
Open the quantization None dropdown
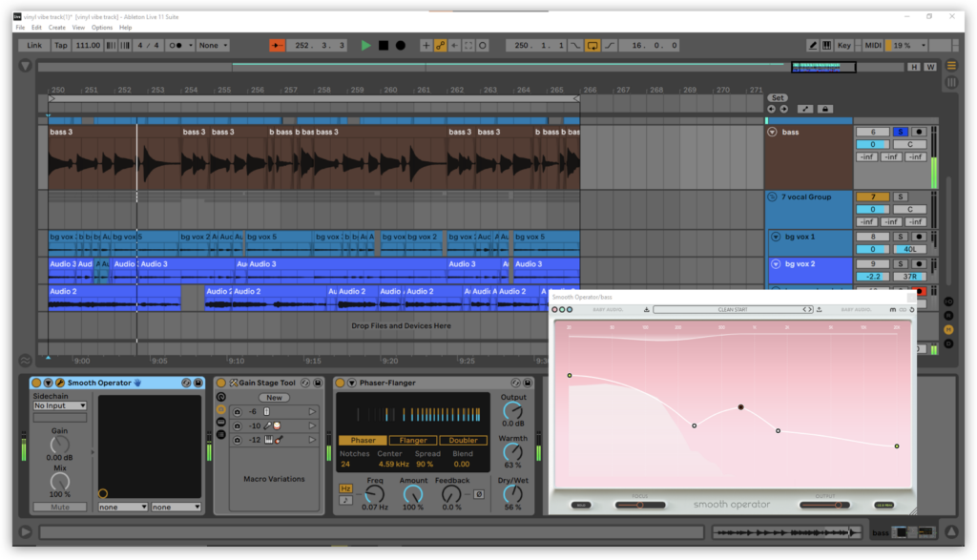click(213, 46)
